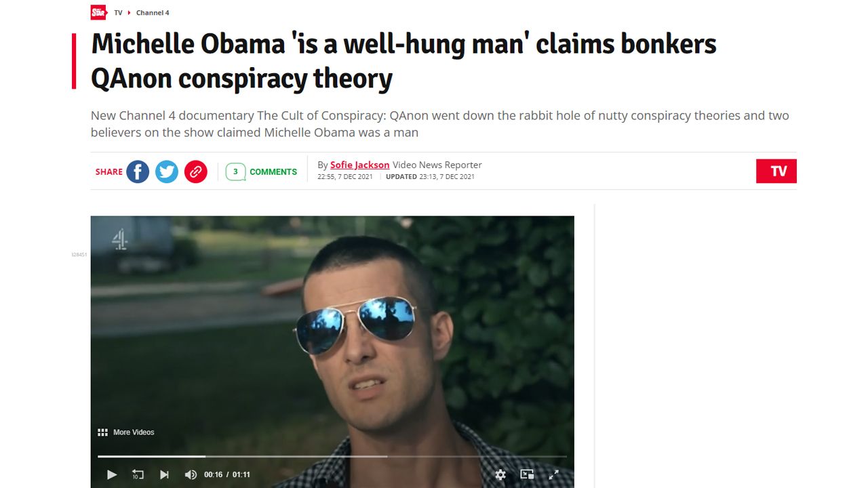Copy the article link with chain icon
This screenshot has width=868, height=488.
(x=196, y=171)
